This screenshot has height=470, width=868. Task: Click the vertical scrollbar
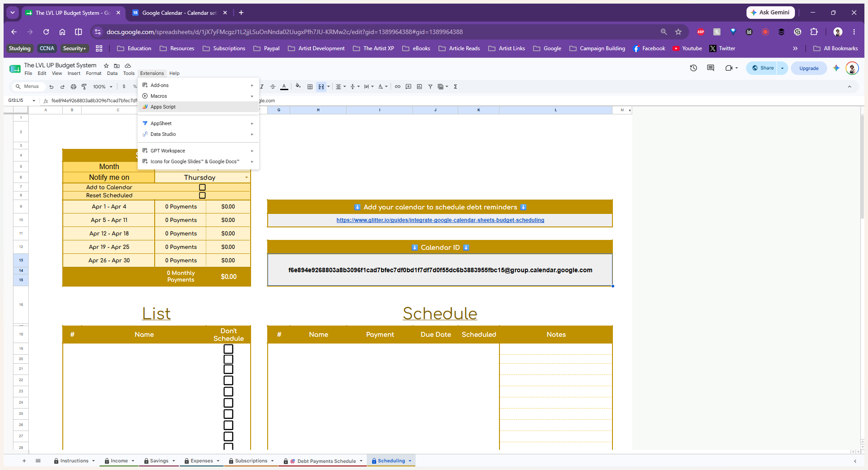862,167
